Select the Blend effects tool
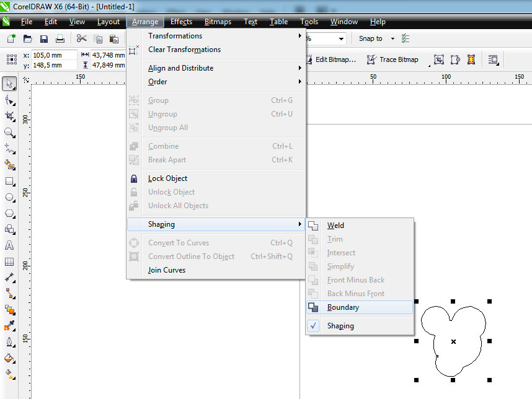 click(9, 310)
